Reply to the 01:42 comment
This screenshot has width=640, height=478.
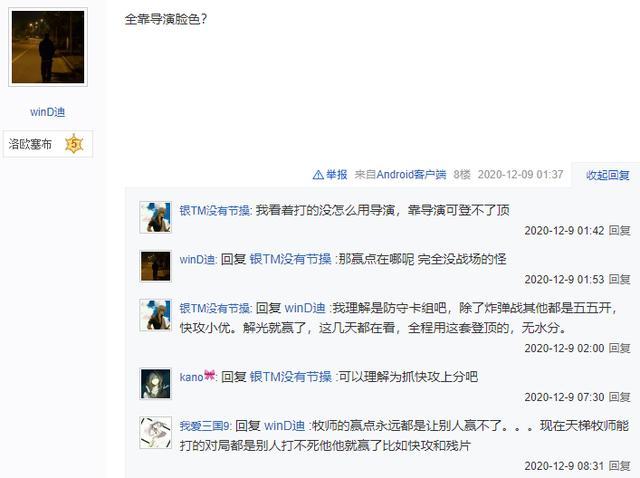[619, 231]
